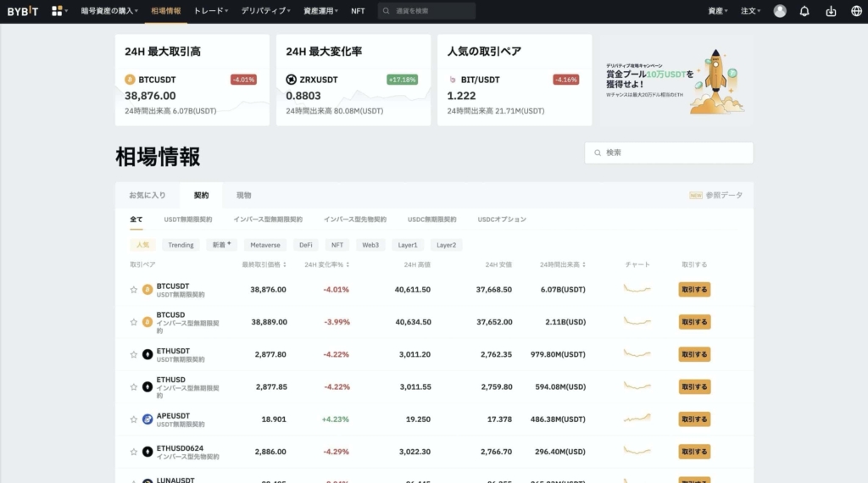Viewport: 868px width, 483px height.
Task: Select the インバース型無期限契約 sub-tab
Action: 268,219
